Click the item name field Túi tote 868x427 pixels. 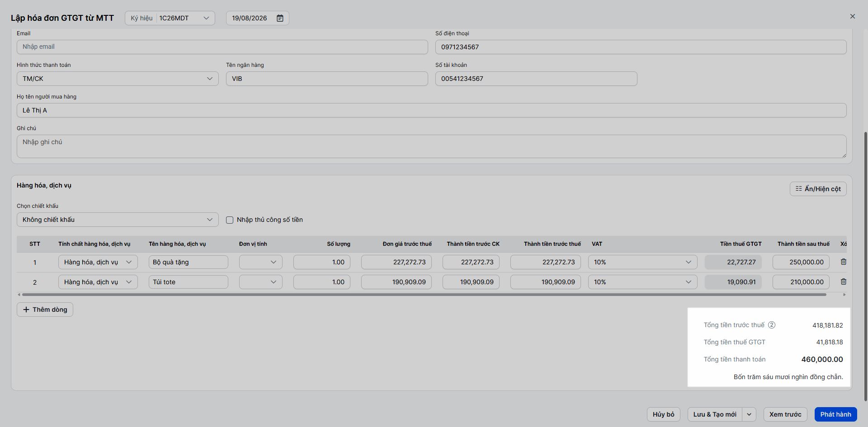point(189,282)
